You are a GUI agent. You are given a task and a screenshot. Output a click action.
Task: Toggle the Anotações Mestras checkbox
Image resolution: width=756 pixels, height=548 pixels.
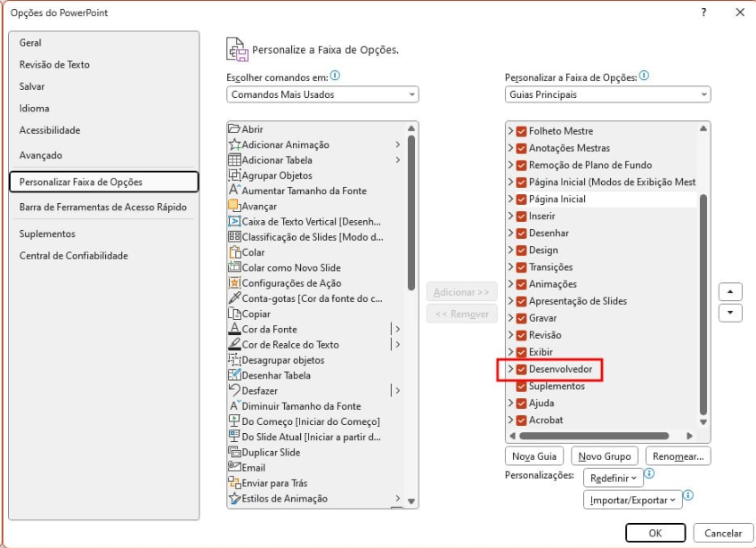coord(521,148)
